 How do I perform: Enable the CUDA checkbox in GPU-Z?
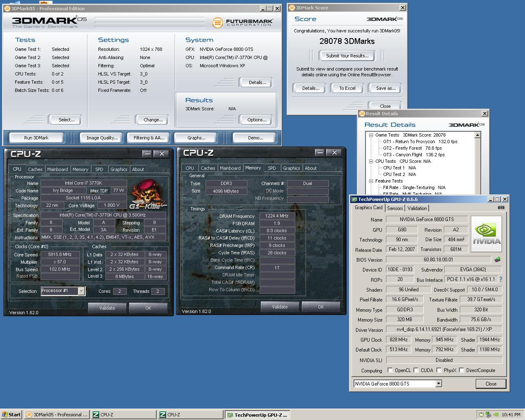pos(416,370)
